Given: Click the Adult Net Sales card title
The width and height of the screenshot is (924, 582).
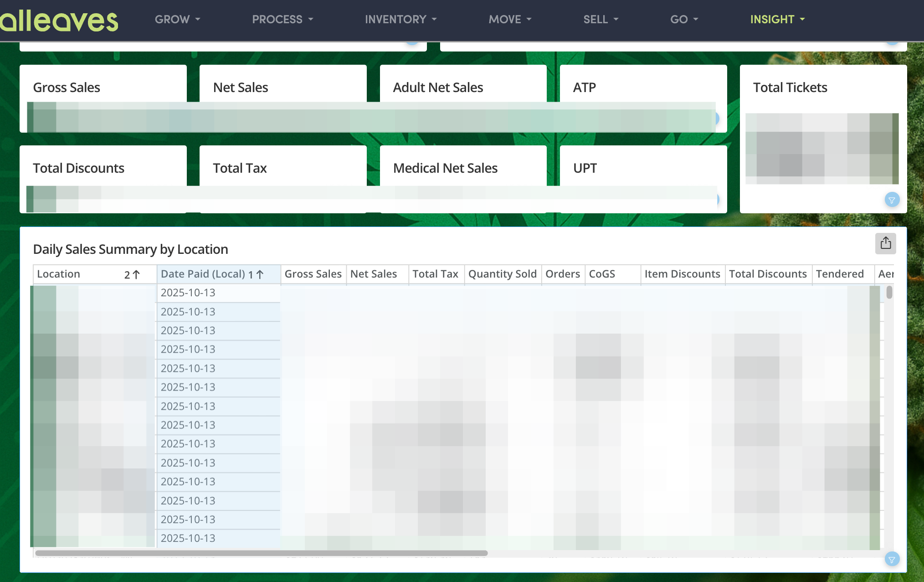Looking at the screenshot, I should [438, 88].
